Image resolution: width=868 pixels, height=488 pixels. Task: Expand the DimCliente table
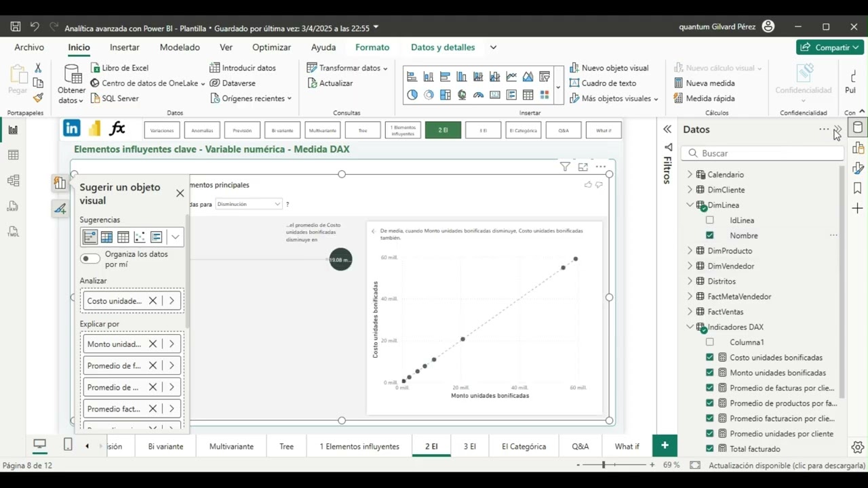690,190
